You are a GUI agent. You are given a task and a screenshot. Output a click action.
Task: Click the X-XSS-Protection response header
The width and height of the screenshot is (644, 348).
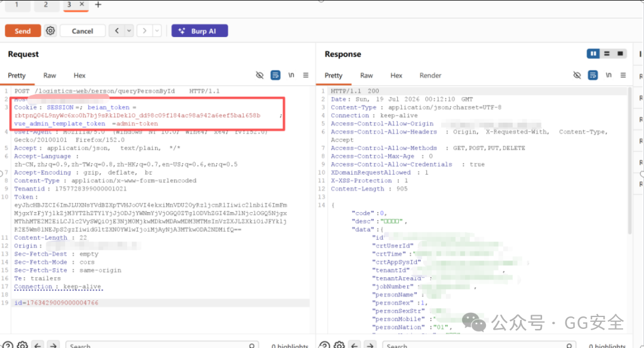click(369, 181)
